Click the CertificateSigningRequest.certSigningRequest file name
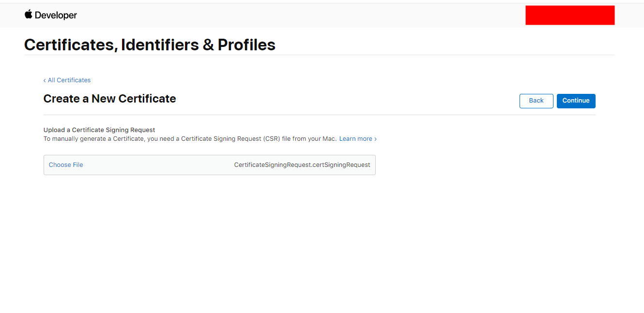 coord(302,165)
